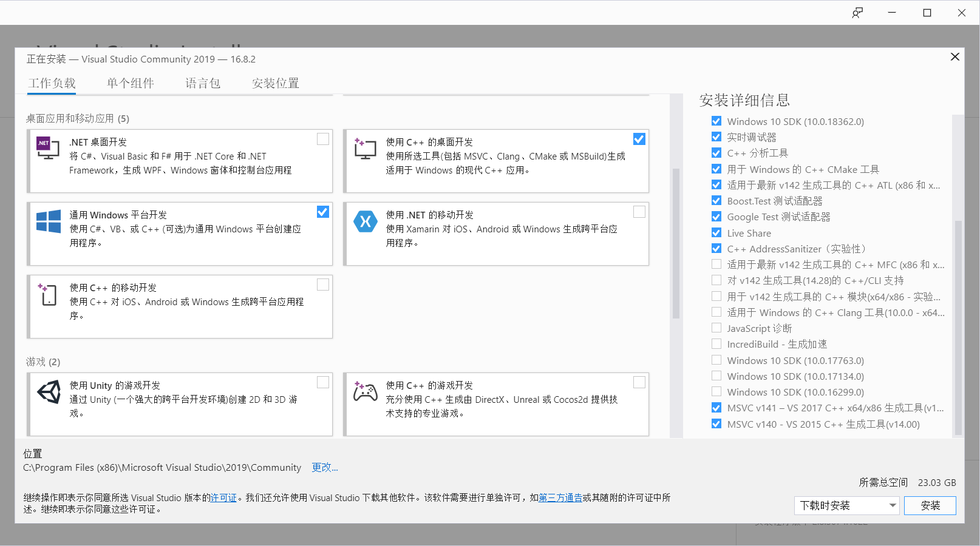Uncheck the C++ ATL v142 component
This screenshot has height=546, width=980.
[716, 184]
